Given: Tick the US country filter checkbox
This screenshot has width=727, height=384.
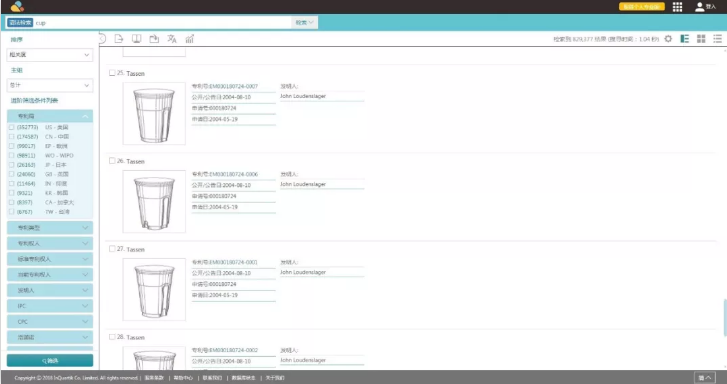Looking at the screenshot, I should coord(12,127).
